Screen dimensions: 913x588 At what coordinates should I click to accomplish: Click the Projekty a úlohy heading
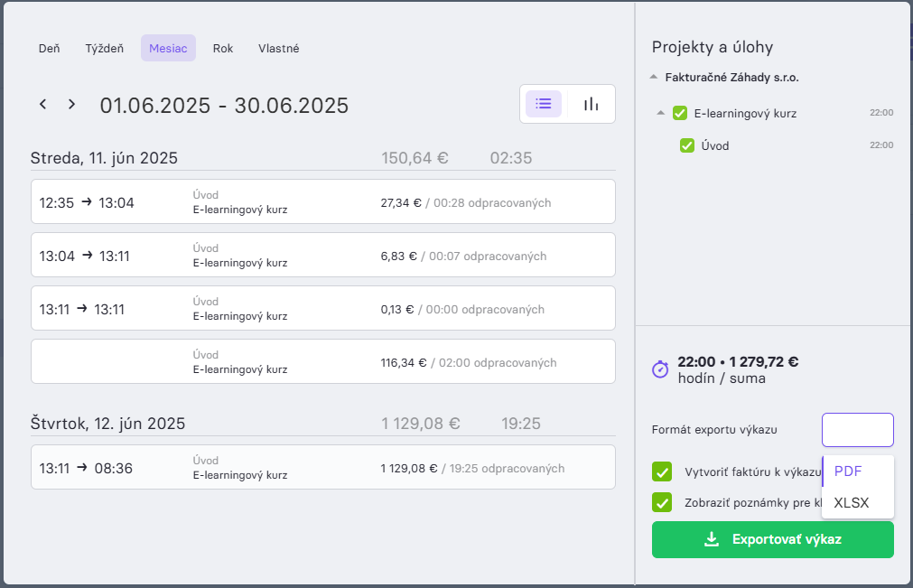(x=713, y=47)
